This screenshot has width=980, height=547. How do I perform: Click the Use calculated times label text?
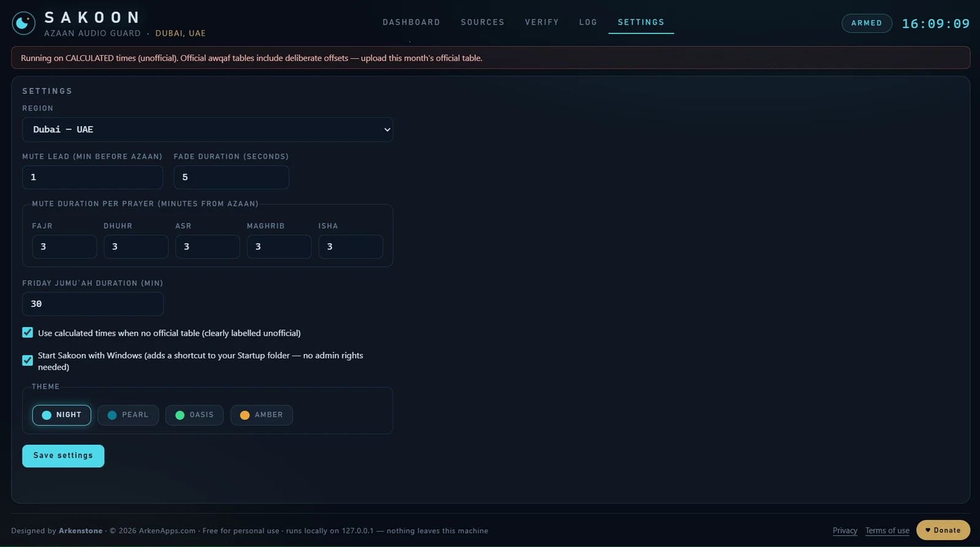[x=169, y=333]
